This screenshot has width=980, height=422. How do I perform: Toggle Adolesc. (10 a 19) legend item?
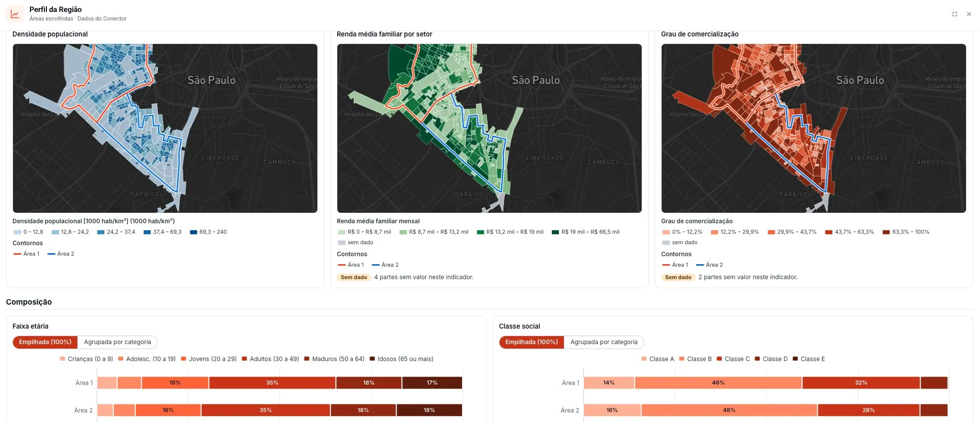click(x=147, y=359)
